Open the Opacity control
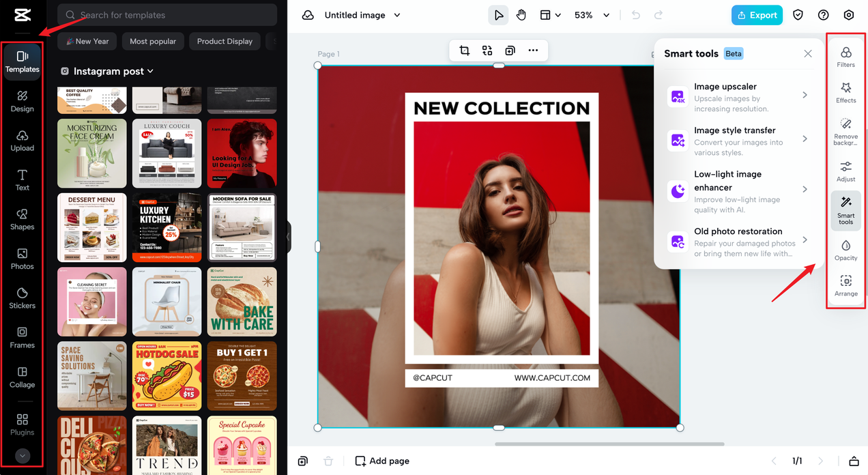The image size is (868, 475). 845,250
